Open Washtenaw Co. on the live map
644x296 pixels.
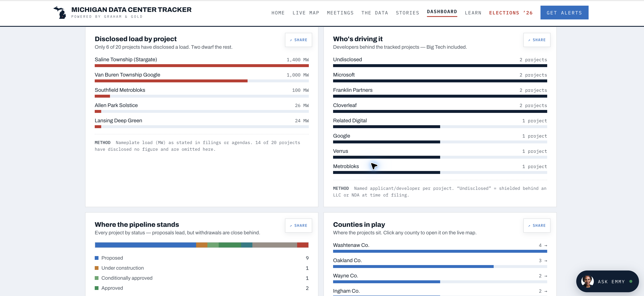(x=440, y=248)
